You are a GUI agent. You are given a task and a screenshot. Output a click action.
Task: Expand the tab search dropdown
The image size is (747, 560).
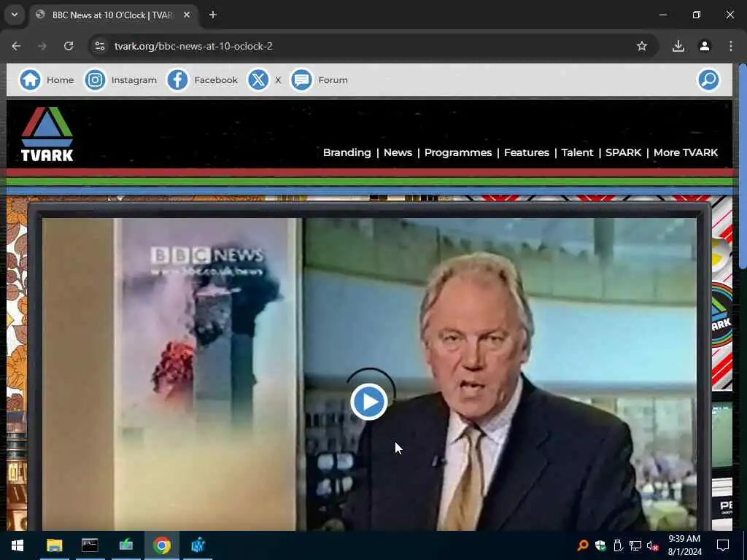tap(15, 15)
